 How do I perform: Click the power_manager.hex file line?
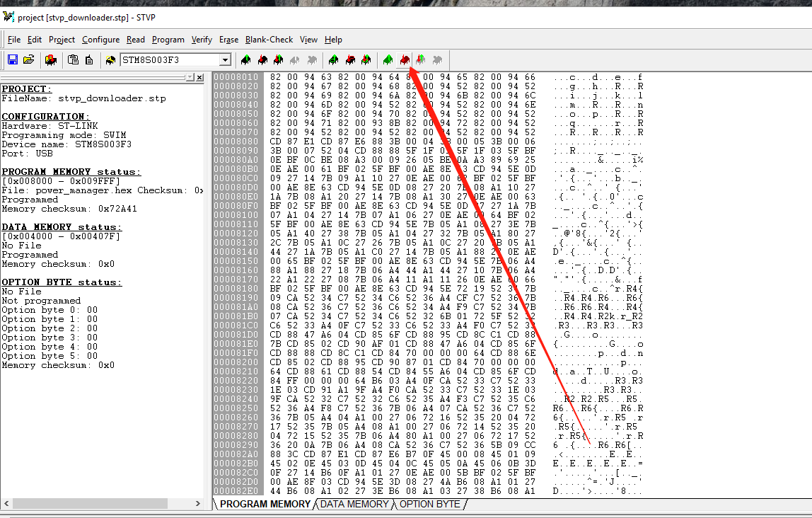103,190
